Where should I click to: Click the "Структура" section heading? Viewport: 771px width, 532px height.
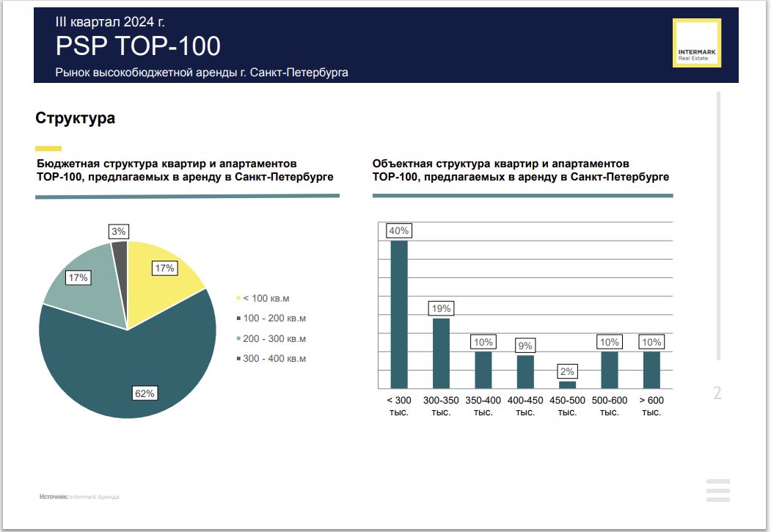(76, 118)
